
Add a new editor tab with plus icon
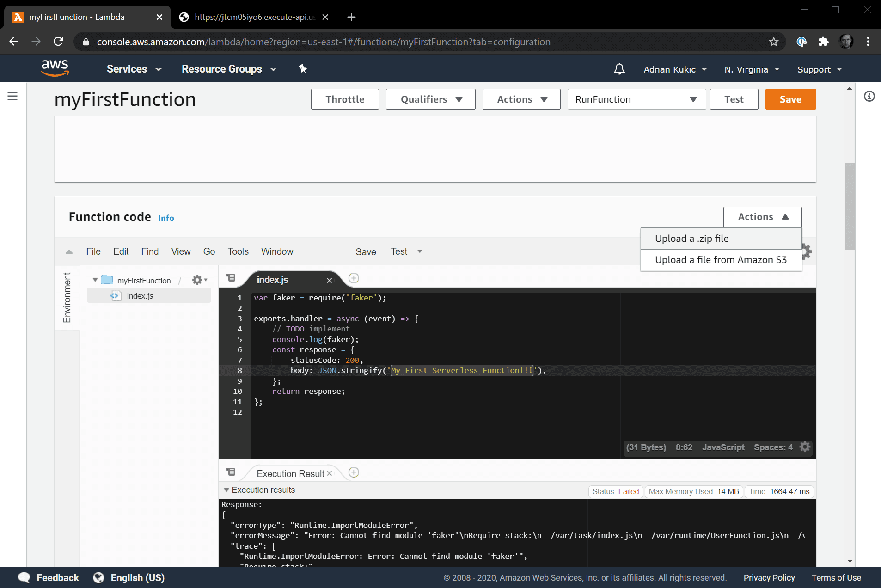(354, 278)
